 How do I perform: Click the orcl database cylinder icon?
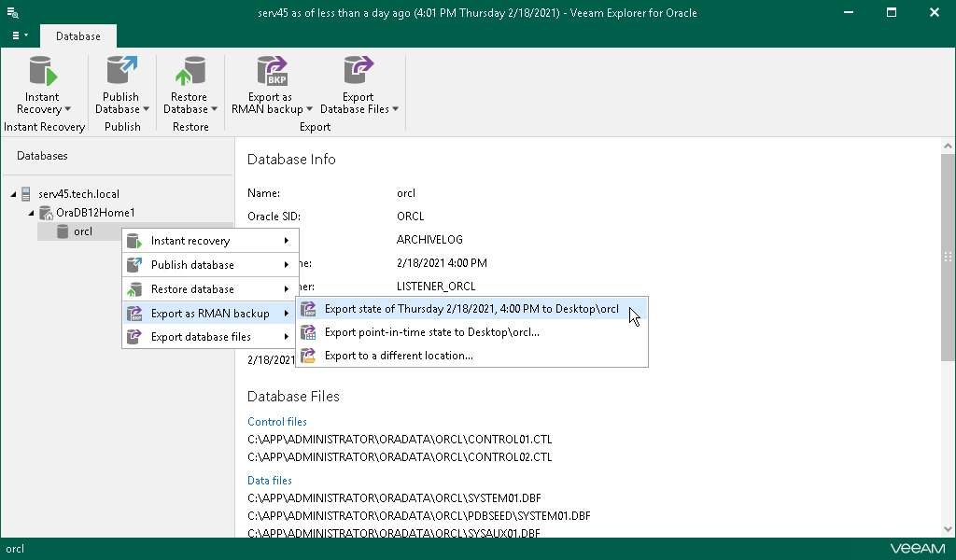point(63,231)
